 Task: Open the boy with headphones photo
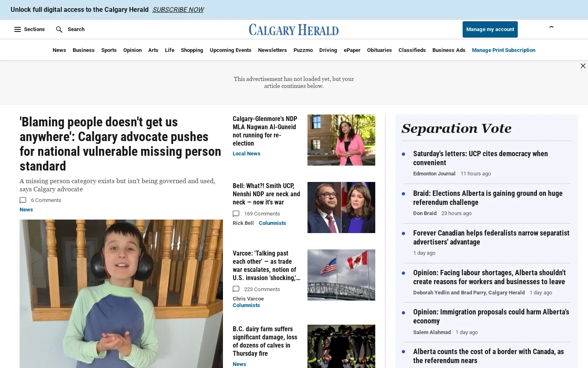[x=121, y=294]
